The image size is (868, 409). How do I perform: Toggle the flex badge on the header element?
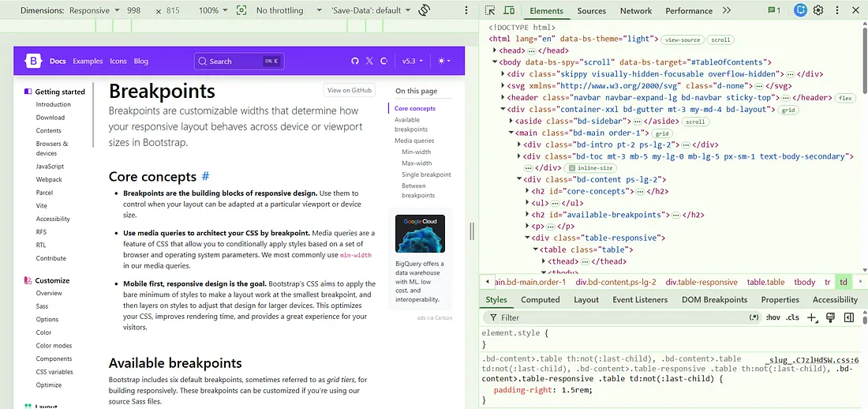[x=845, y=98]
